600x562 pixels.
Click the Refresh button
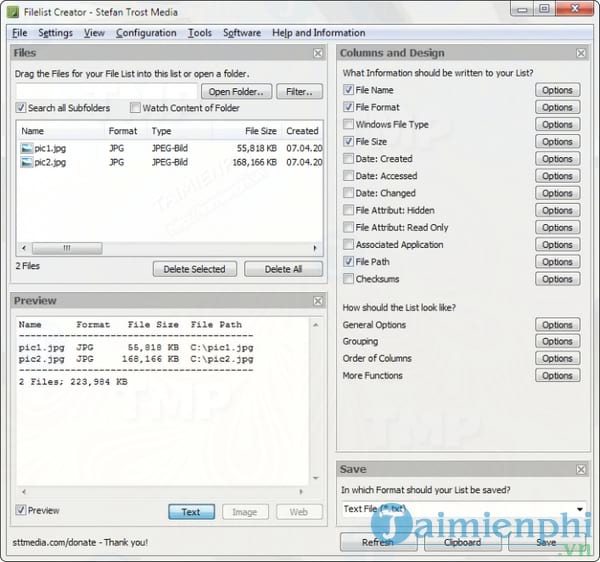(378, 542)
